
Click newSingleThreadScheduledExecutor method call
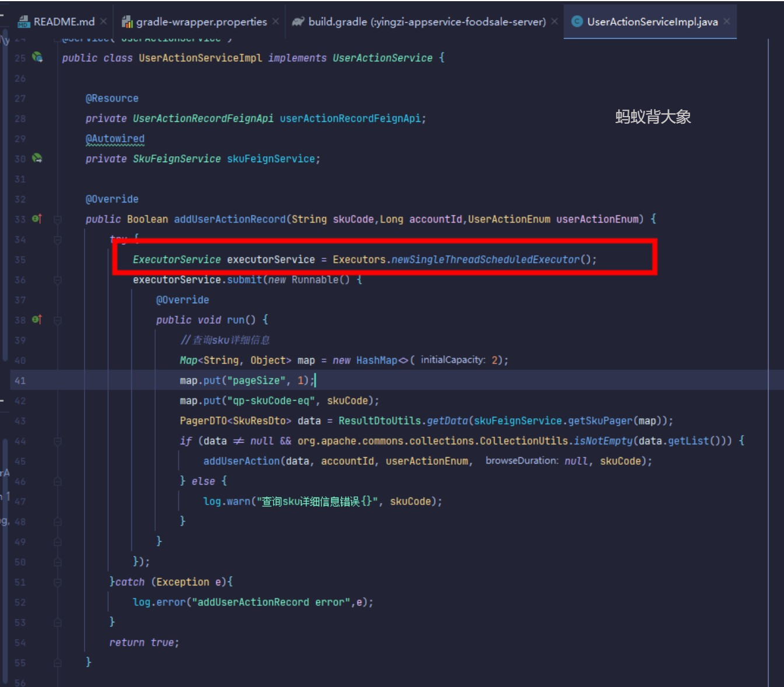(x=485, y=260)
